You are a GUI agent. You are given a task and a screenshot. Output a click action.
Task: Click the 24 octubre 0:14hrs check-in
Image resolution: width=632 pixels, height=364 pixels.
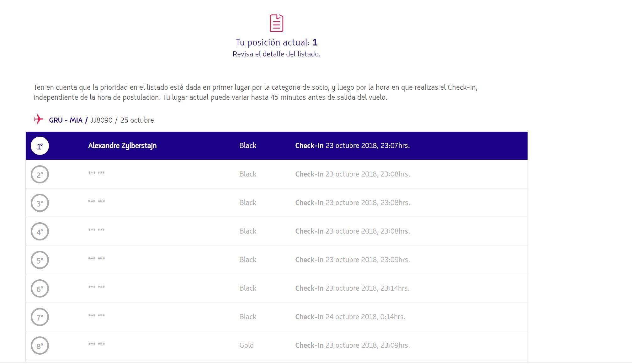click(x=350, y=317)
